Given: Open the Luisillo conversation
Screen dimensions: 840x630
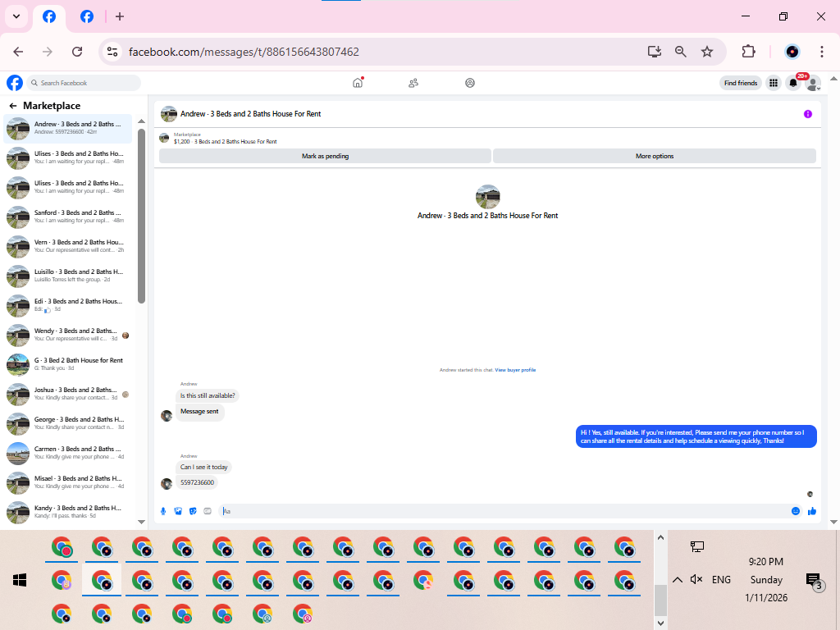Looking at the screenshot, I should point(68,276).
